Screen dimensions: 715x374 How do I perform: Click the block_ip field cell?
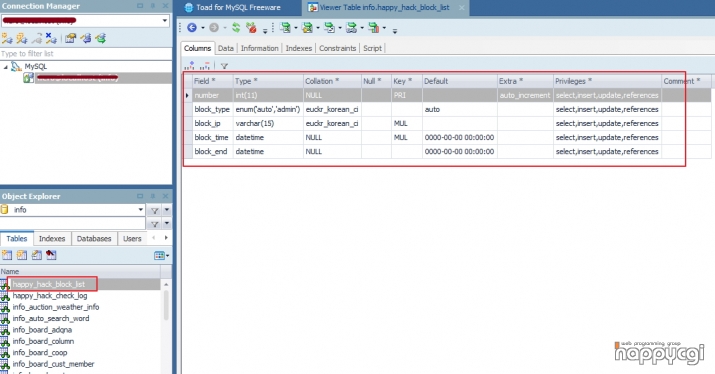point(212,124)
